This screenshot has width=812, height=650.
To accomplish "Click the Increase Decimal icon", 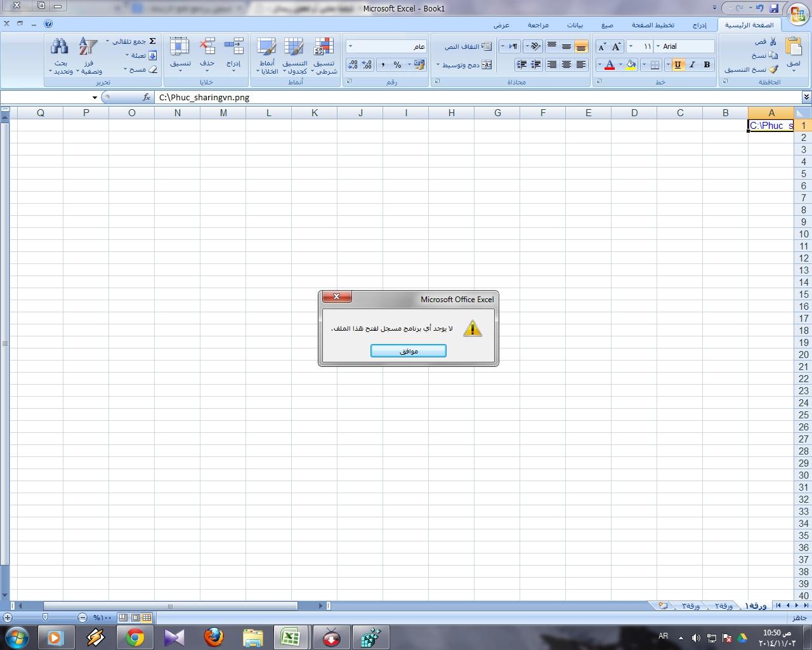I will [x=367, y=65].
